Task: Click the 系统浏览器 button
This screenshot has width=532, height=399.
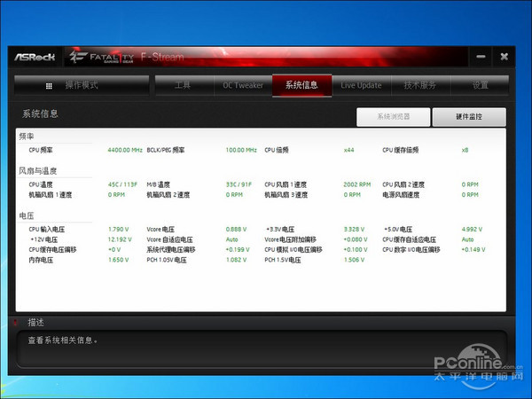Action: coord(393,117)
